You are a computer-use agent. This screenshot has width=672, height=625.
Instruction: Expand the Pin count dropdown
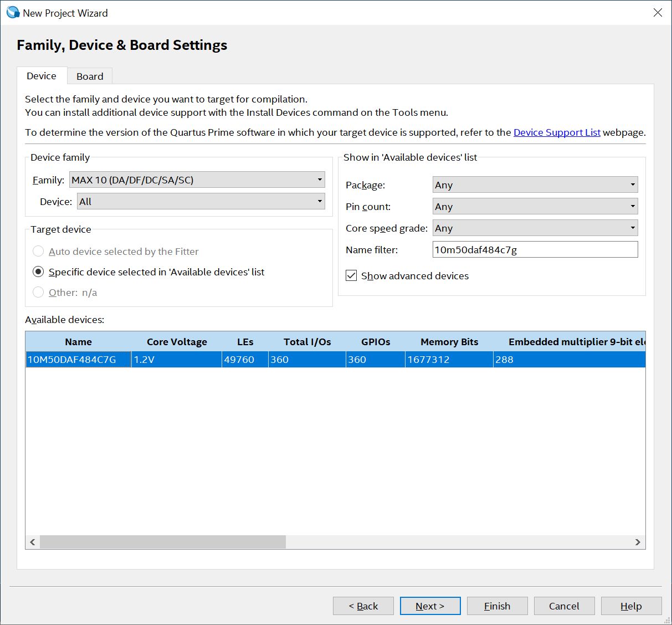tap(535, 207)
